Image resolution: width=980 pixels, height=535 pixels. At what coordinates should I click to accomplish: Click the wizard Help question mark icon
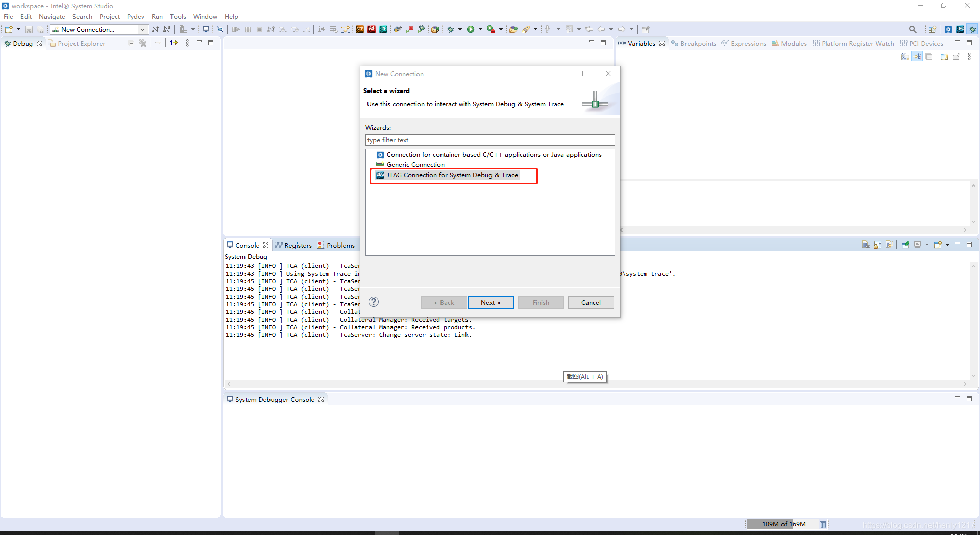pyautogui.click(x=374, y=302)
